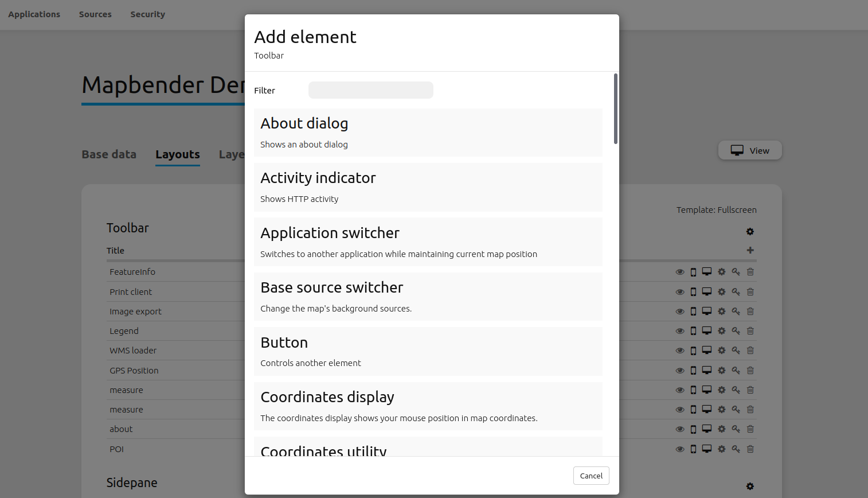Viewport: 868px width, 498px height.
Task: Select the Activity indicator element
Action: click(x=428, y=187)
